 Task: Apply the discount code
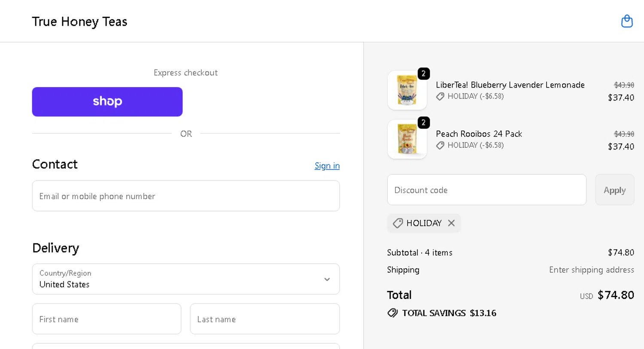pos(614,190)
